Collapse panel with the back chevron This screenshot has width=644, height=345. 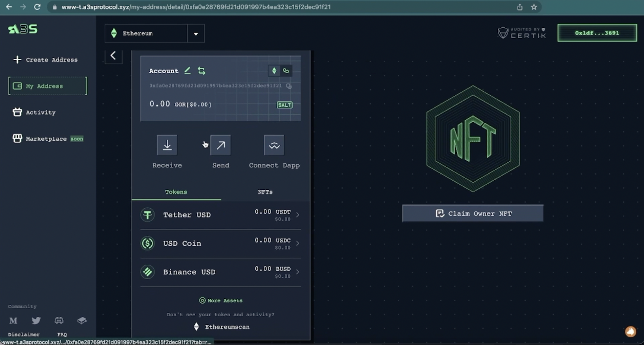click(113, 55)
